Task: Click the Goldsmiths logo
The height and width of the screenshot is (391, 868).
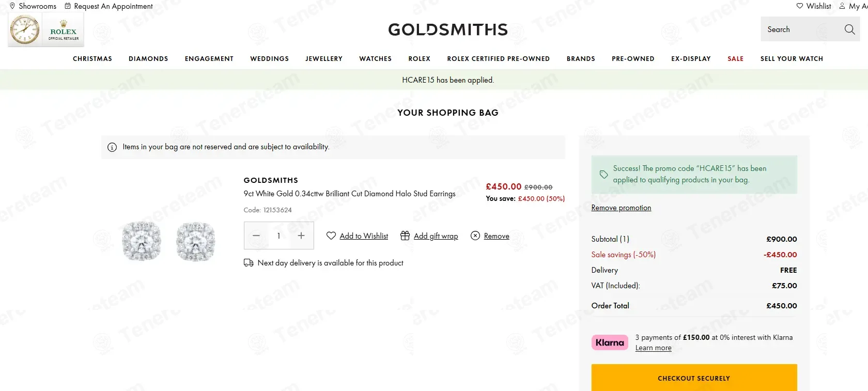Action: (448, 29)
